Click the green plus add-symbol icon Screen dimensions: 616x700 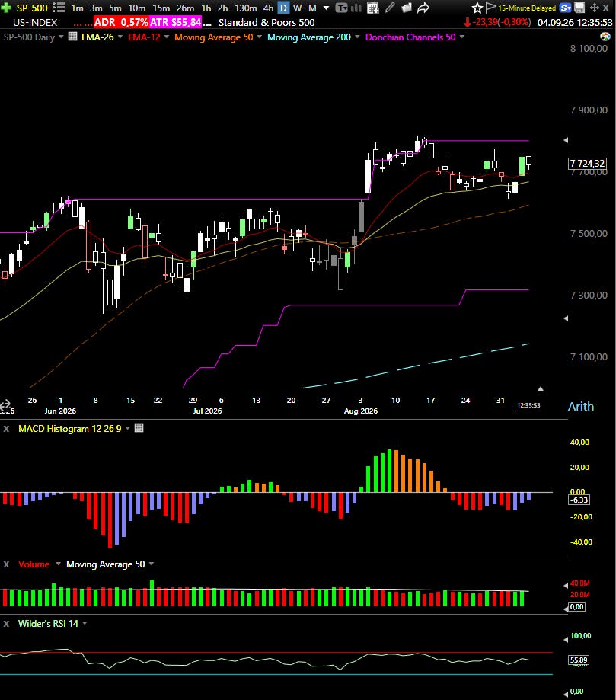(6, 8)
